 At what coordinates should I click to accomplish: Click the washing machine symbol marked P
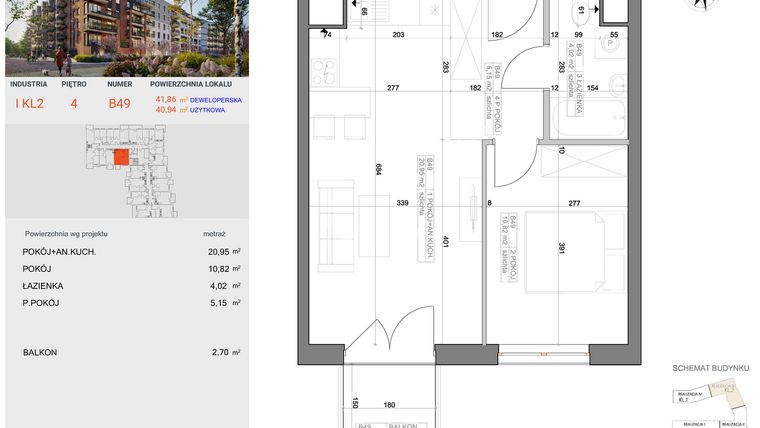(610, 43)
